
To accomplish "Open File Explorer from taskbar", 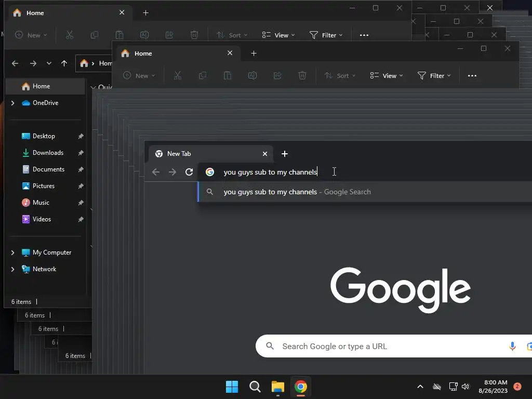I will 277,387.
